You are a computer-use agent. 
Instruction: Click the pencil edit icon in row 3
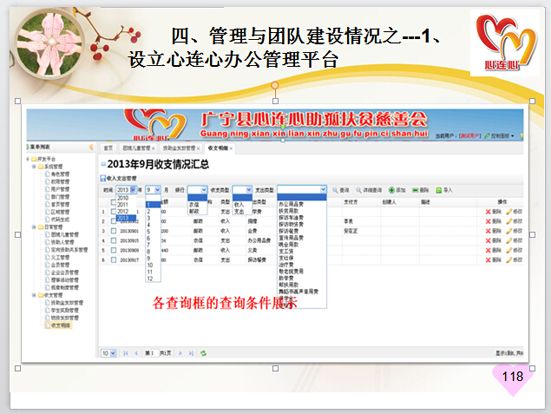(509, 231)
